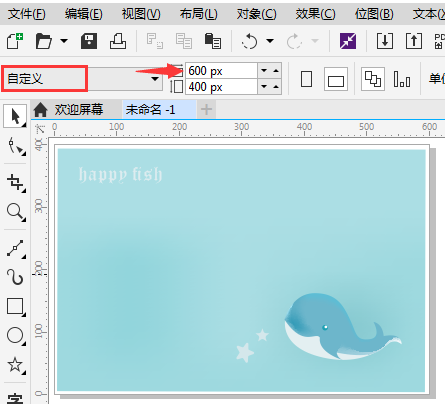Open the redo history dropdown arrow
Screen dimensions: 445x404
point(315,41)
